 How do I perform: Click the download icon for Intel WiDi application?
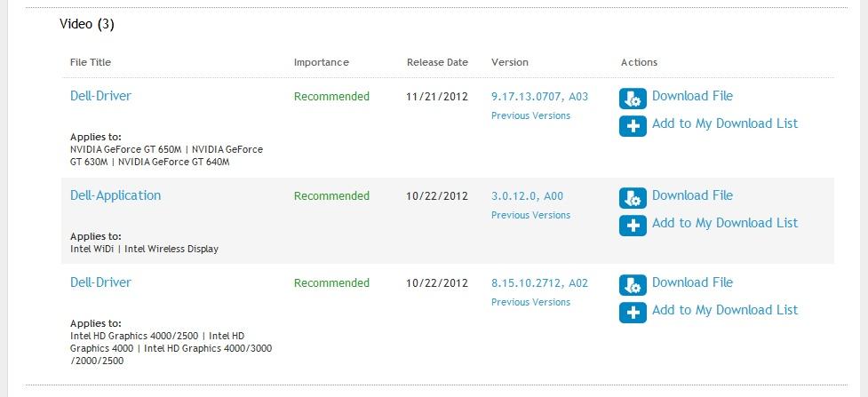pyautogui.click(x=633, y=198)
